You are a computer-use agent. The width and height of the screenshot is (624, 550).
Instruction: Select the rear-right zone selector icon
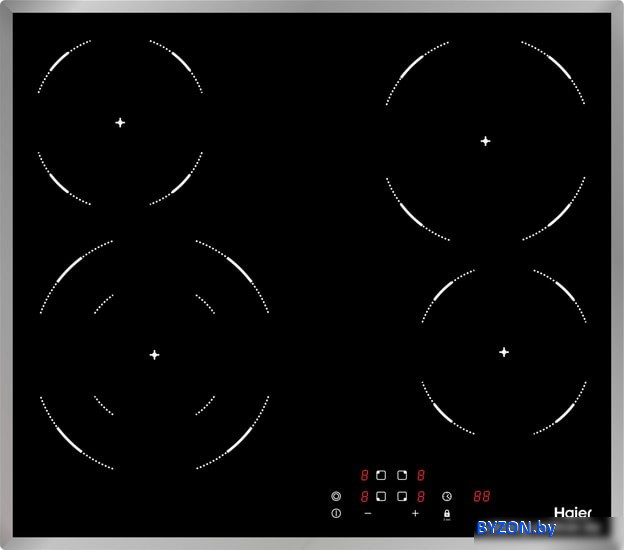coord(402,475)
